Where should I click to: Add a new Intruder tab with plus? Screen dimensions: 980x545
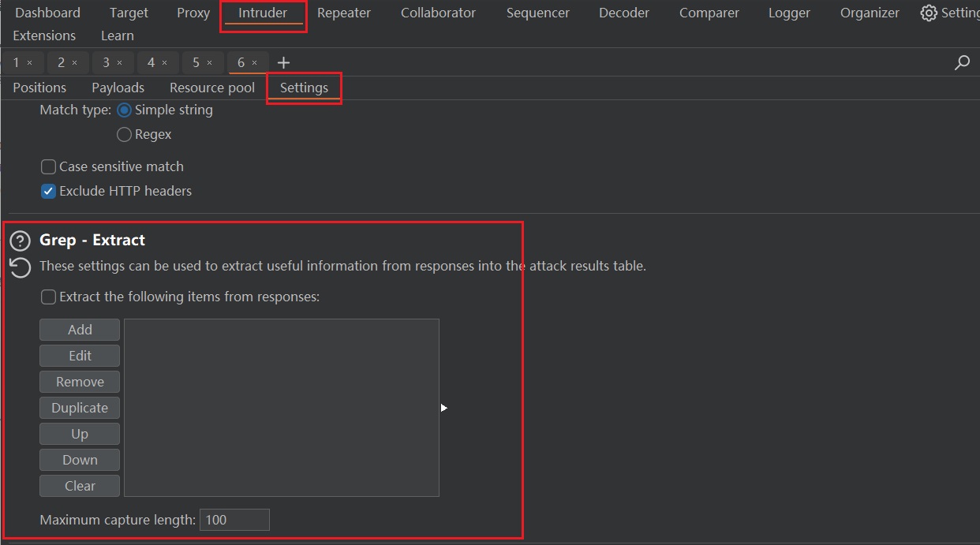click(283, 63)
